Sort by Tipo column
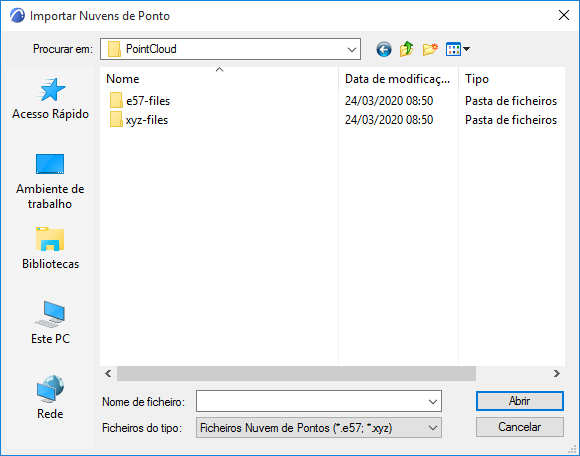 coord(512,79)
